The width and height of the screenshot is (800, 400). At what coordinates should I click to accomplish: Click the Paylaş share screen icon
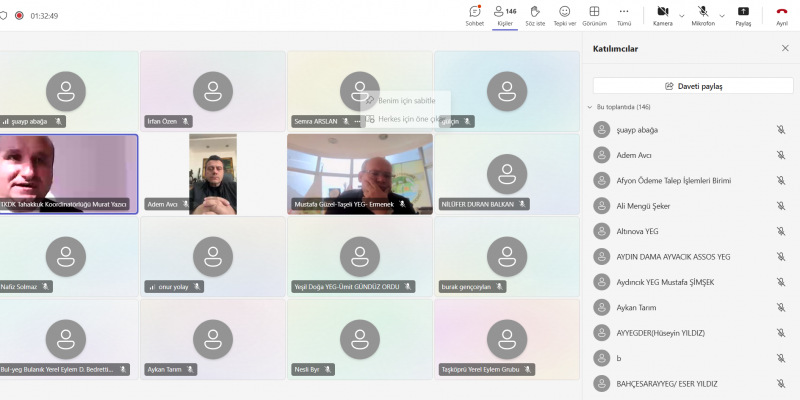coord(743,14)
